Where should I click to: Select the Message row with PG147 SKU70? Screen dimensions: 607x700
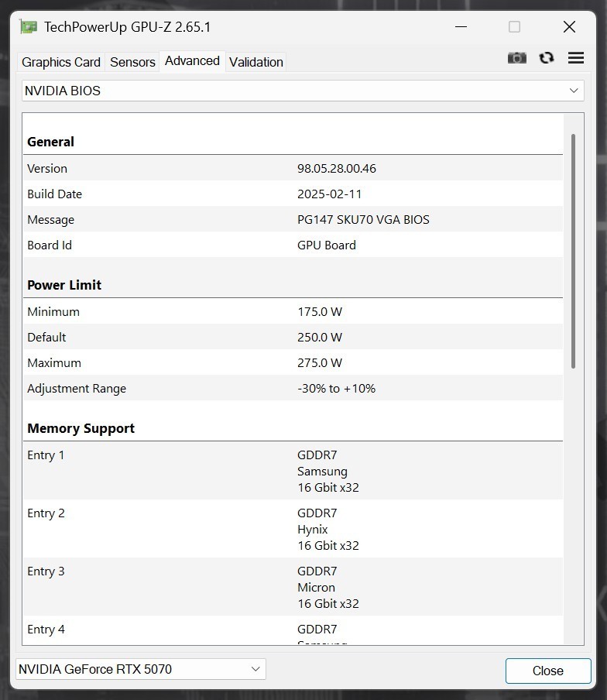pos(302,219)
